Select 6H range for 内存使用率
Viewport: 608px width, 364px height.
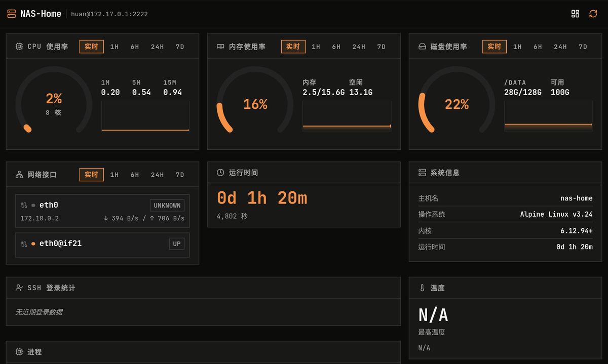(x=336, y=47)
